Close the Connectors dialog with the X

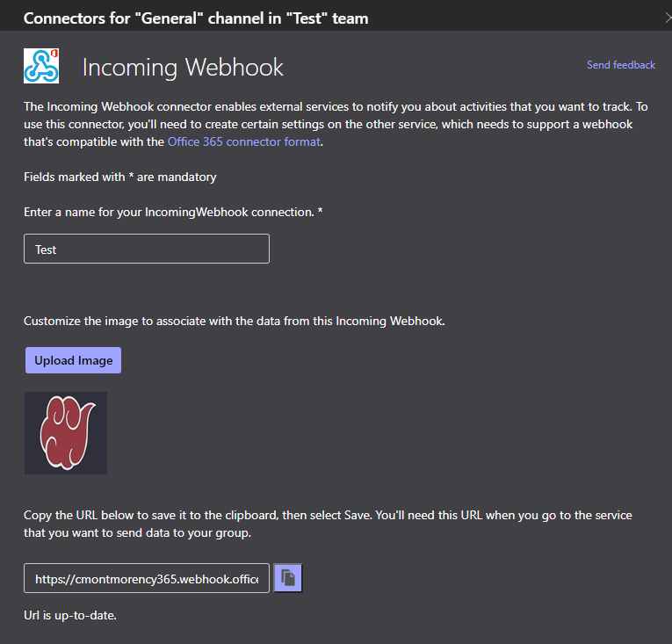[668, 18]
